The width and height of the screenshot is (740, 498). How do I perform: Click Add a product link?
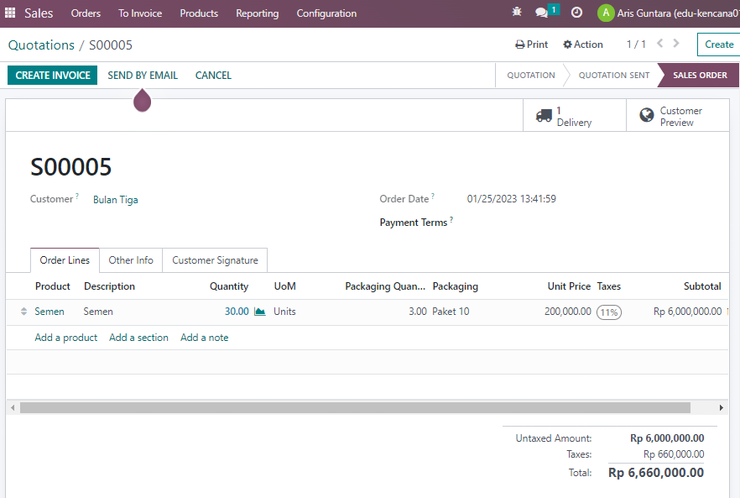[66, 338]
